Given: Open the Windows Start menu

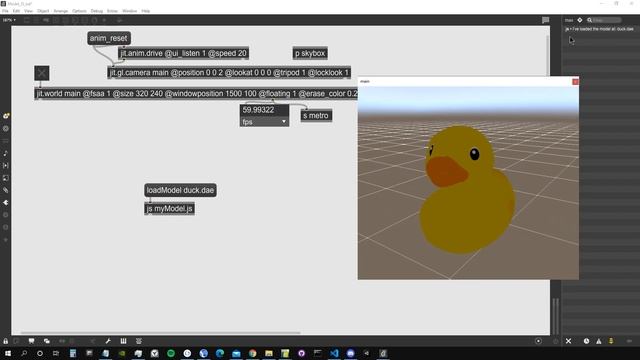Looking at the screenshot, I should [7, 353].
